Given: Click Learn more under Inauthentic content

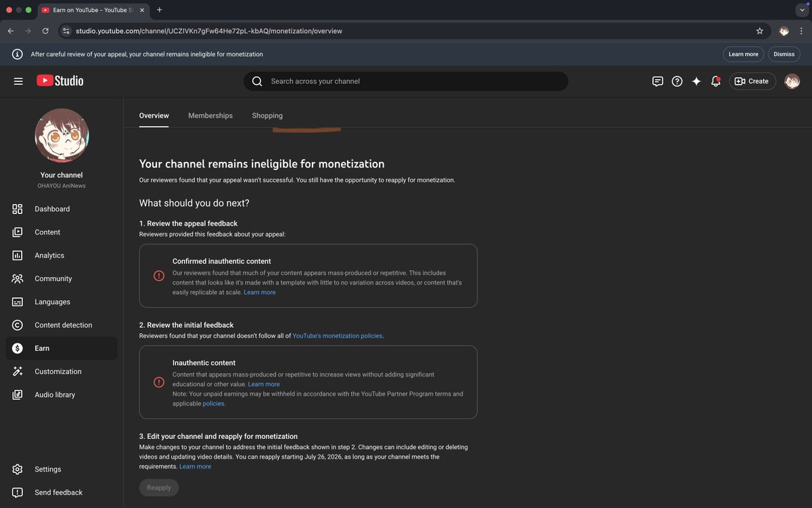Looking at the screenshot, I should [x=264, y=384].
